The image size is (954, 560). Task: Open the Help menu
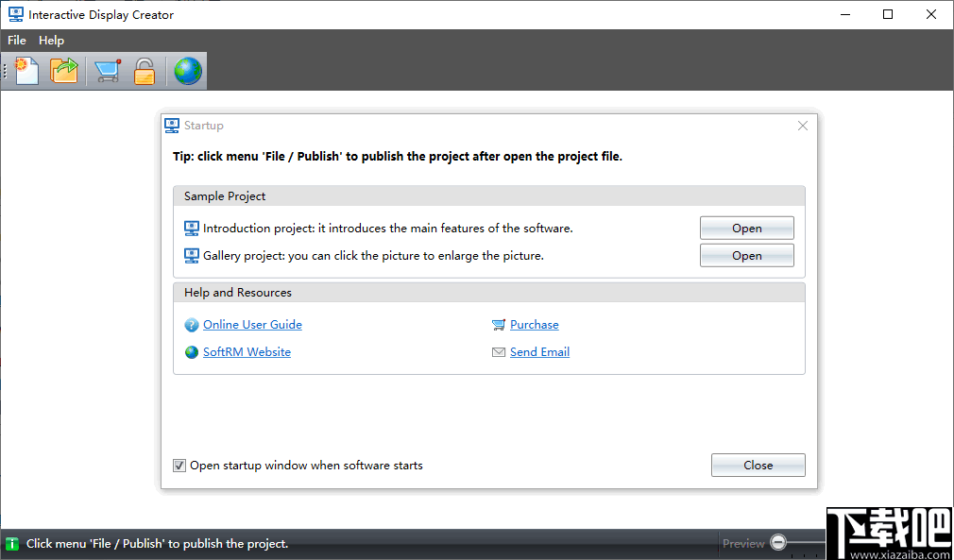pyautogui.click(x=52, y=41)
